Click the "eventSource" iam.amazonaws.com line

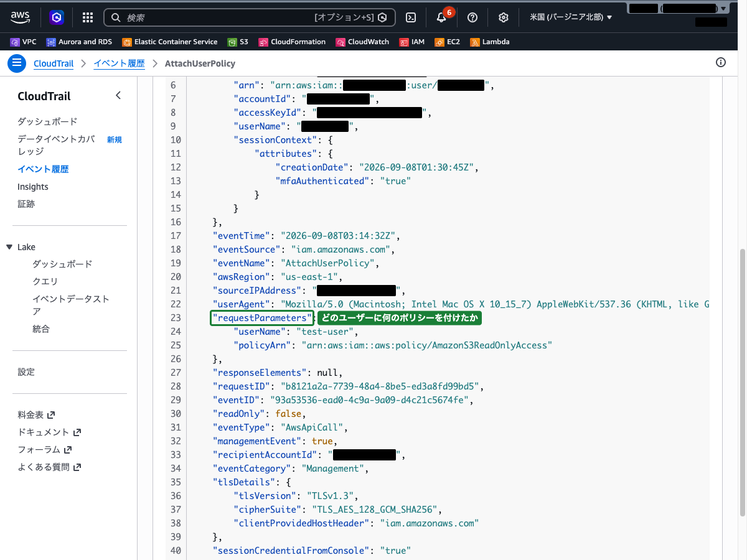pyautogui.click(x=304, y=250)
